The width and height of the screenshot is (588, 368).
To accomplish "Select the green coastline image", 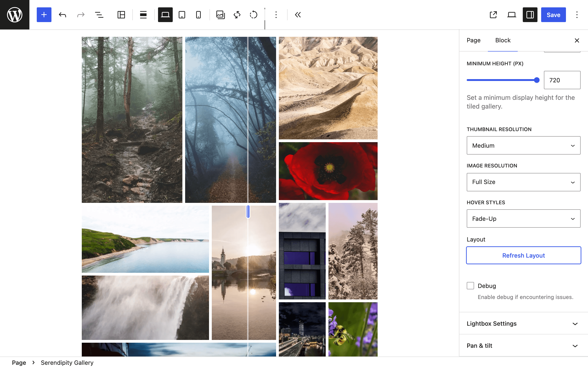I will click(x=145, y=239).
